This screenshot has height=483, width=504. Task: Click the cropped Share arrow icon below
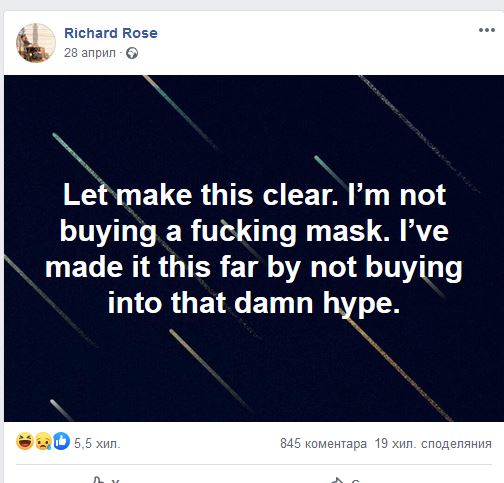pyautogui.click(x=337, y=480)
